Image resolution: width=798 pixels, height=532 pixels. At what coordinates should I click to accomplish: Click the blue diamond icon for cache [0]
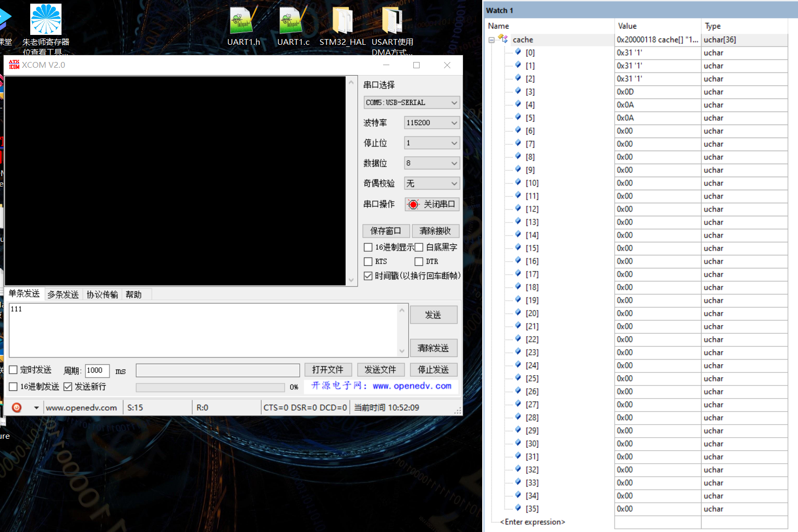click(518, 52)
